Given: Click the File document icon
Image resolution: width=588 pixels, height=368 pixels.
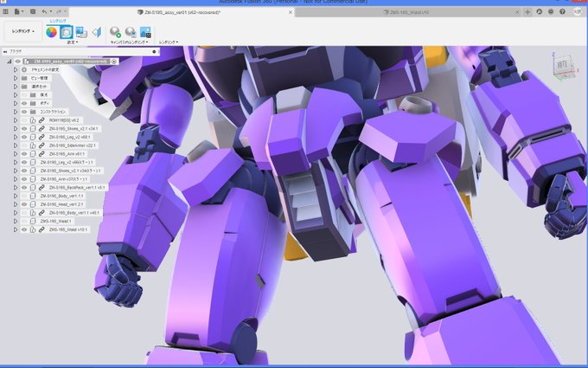Looking at the screenshot, I should pos(17,11).
